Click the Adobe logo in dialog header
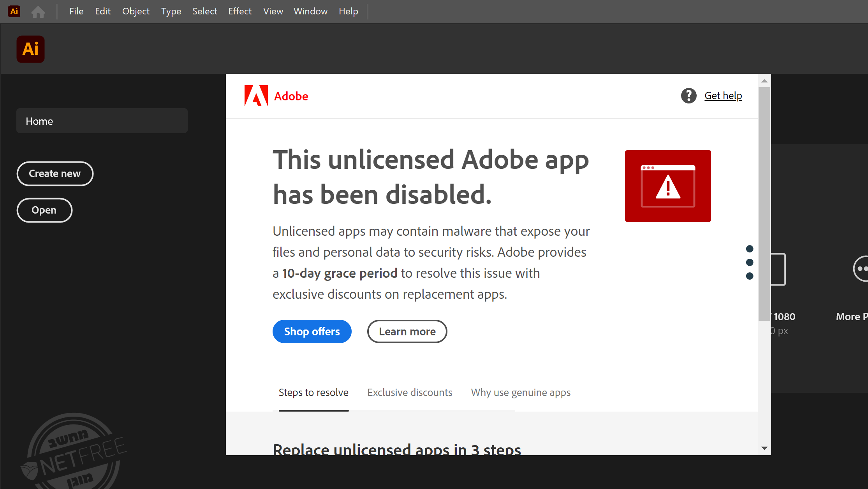 pos(276,96)
